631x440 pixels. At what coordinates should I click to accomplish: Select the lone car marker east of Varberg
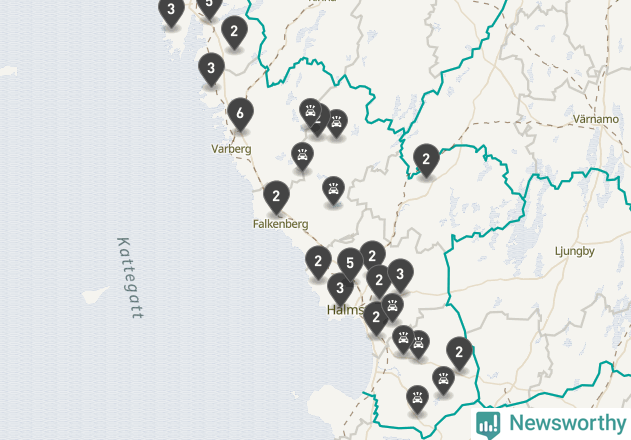coord(302,156)
